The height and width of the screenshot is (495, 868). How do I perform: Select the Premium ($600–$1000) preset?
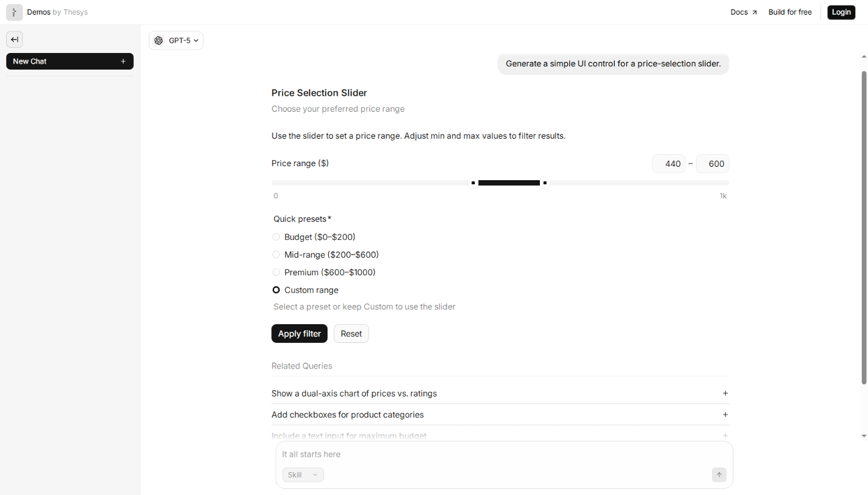pyautogui.click(x=276, y=273)
